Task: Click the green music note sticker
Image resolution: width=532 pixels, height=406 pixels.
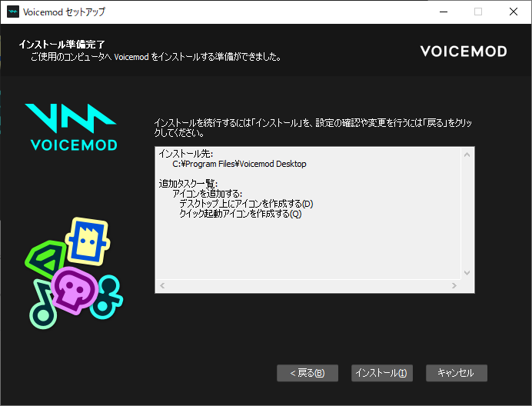Action: pyautogui.click(x=42, y=304)
